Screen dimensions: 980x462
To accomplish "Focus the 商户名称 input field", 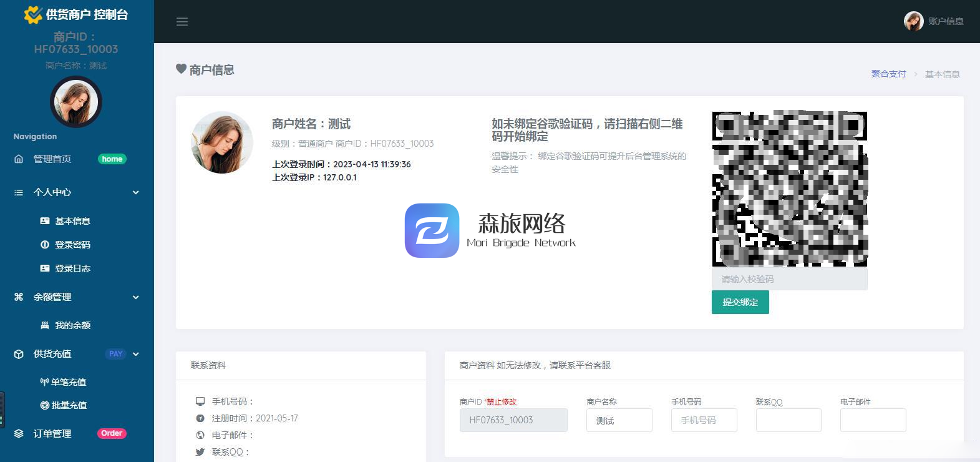I will coord(619,420).
